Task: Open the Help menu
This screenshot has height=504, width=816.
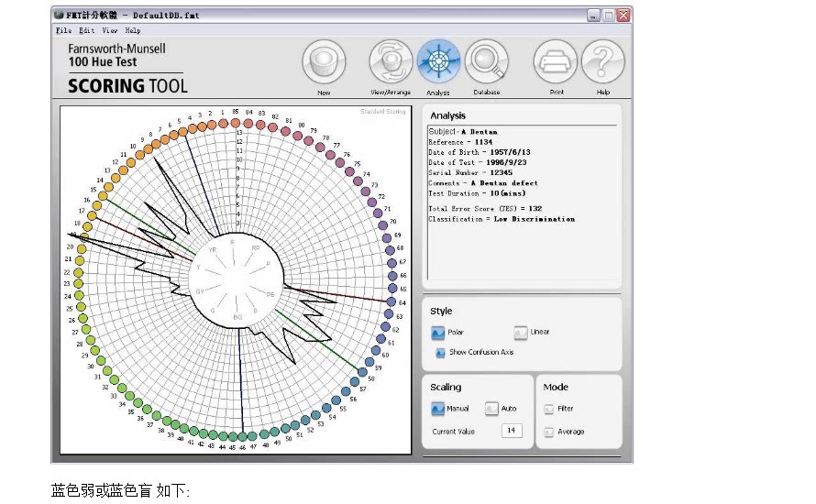Action: pyautogui.click(x=133, y=30)
